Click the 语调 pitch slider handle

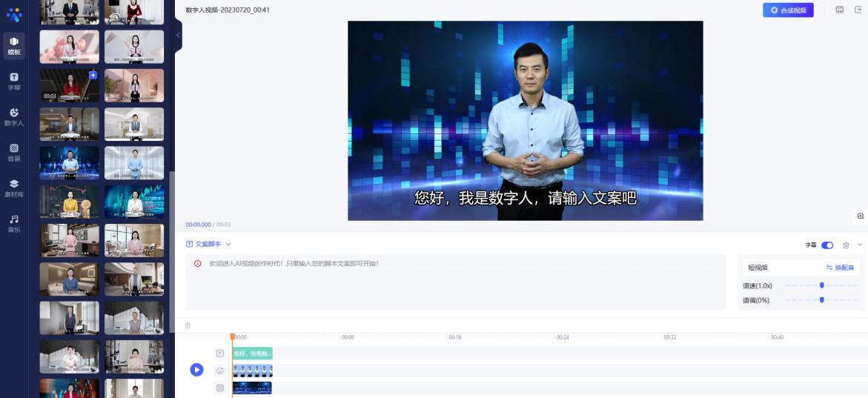coord(821,300)
